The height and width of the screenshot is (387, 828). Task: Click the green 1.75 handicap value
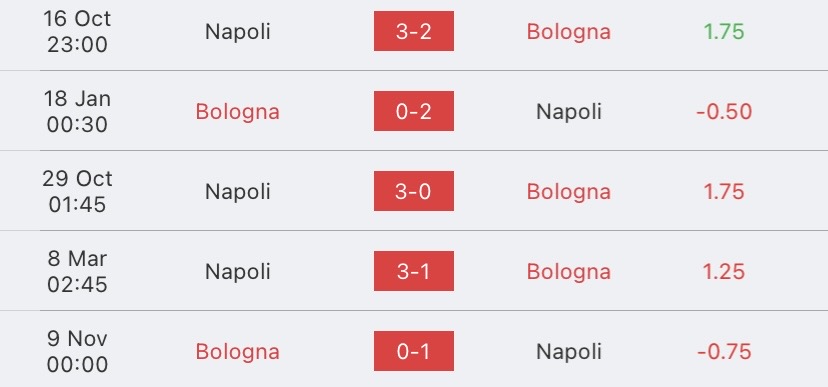tap(724, 32)
